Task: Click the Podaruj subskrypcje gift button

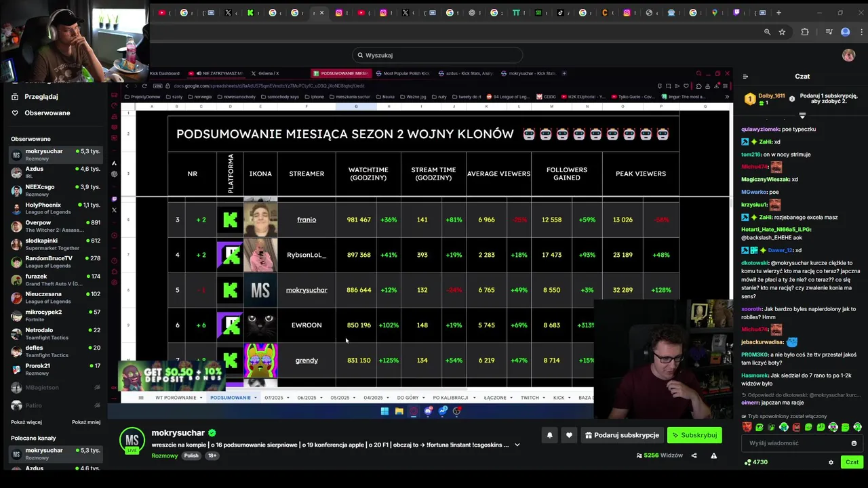Action: (622, 435)
